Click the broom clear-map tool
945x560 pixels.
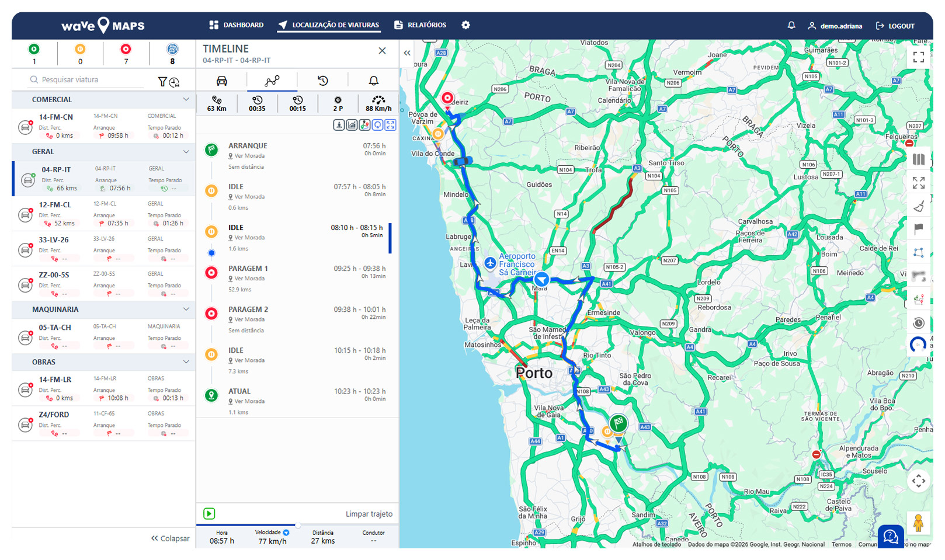(919, 206)
